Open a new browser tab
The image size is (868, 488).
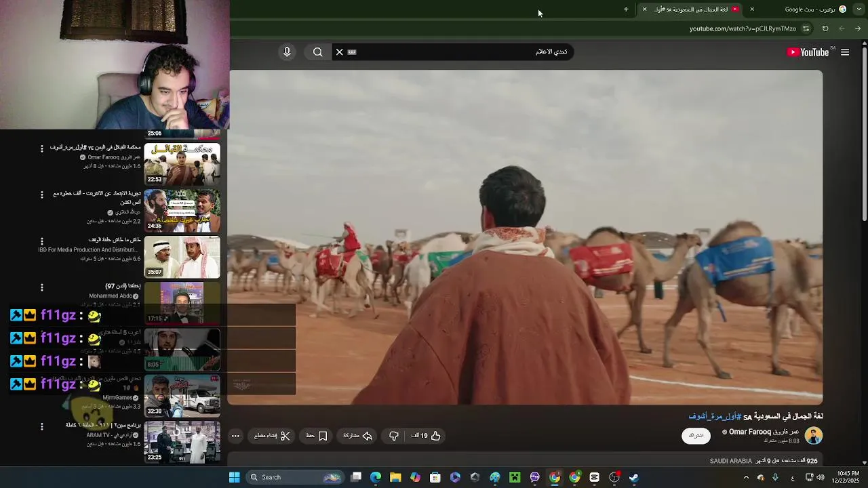coord(626,9)
